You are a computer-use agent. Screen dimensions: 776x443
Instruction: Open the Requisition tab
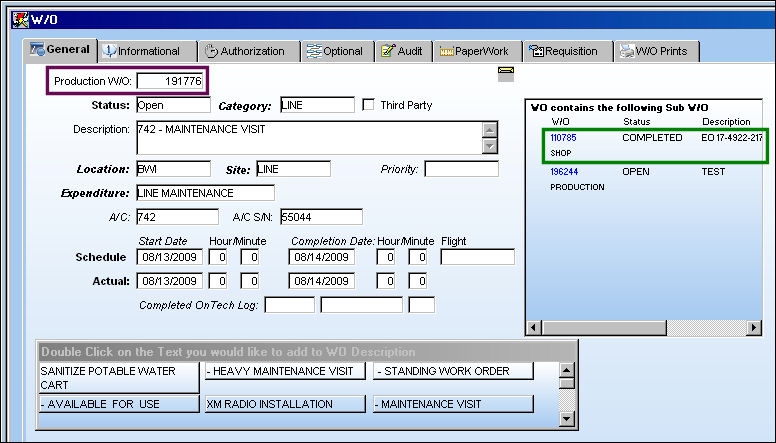[x=568, y=51]
